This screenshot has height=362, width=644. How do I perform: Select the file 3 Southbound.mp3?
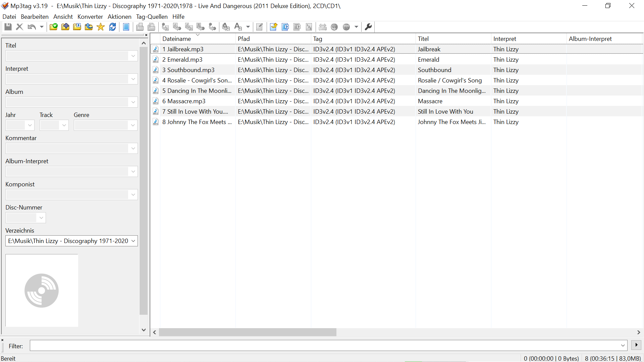click(x=188, y=70)
